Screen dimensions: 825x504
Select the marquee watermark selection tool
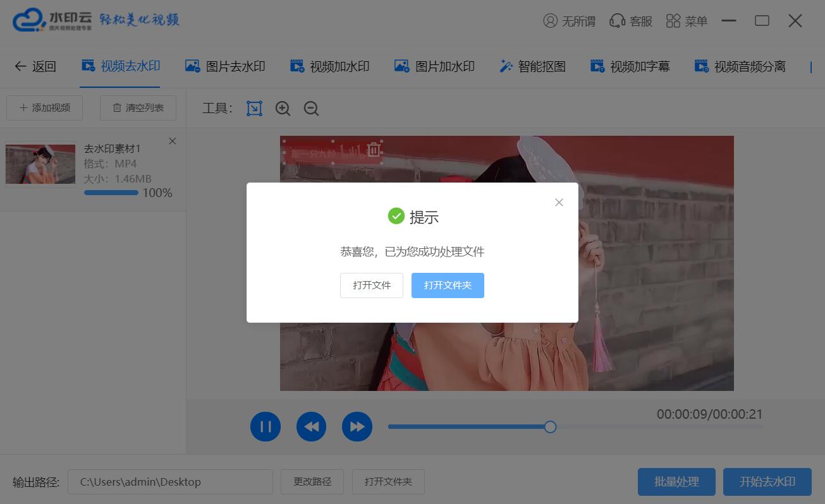point(254,108)
